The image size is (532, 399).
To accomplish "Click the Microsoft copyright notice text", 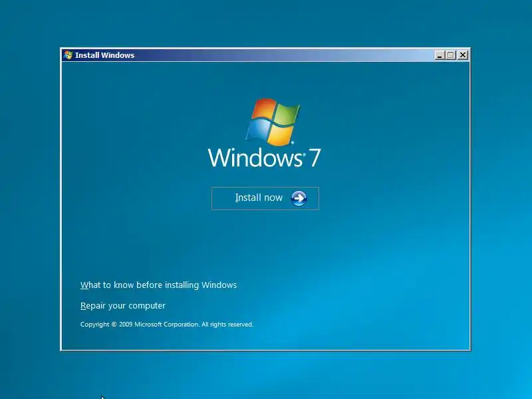I will tap(167, 325).
